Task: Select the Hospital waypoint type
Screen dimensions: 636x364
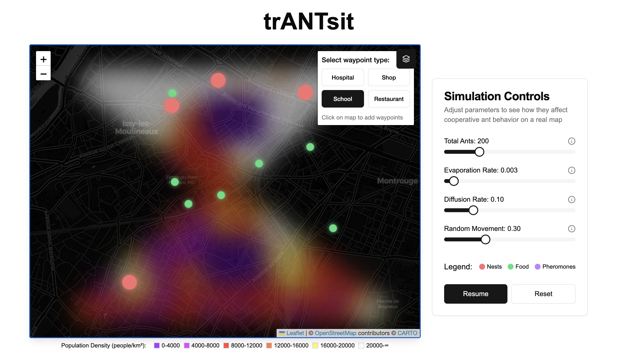Action: pos(342,78)
